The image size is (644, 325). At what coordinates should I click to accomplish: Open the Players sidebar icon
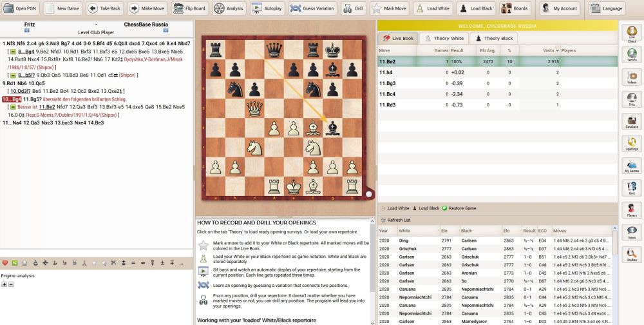coord(631,210)
